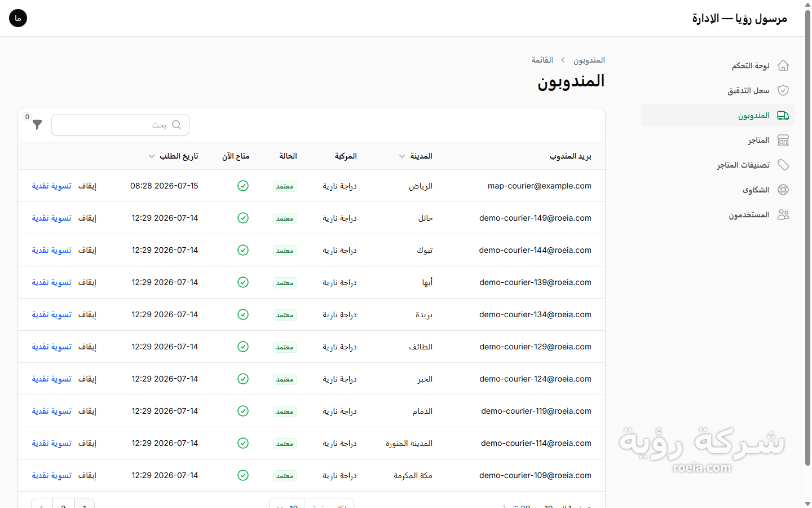Image resolution: width=812 pixels, height=508 pixels.
Task: Open the المستخدمون users icon
Action: [783, 214]
